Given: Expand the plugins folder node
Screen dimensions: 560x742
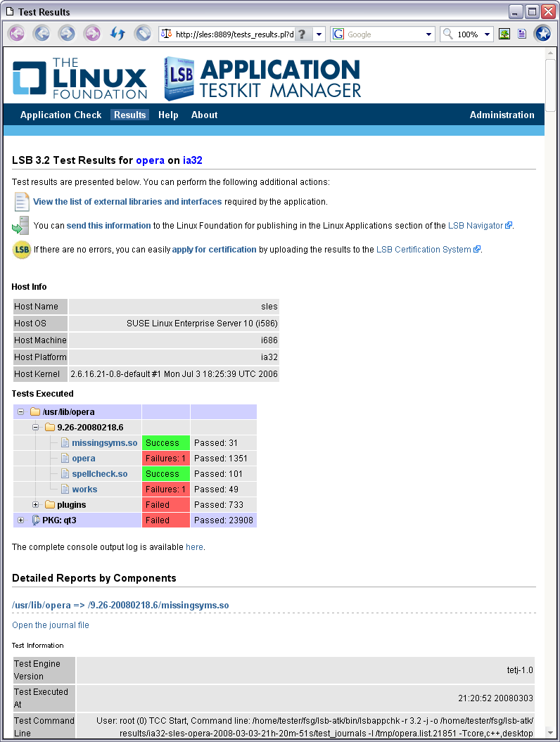Looking at the screenshot, I should [35, 505].
